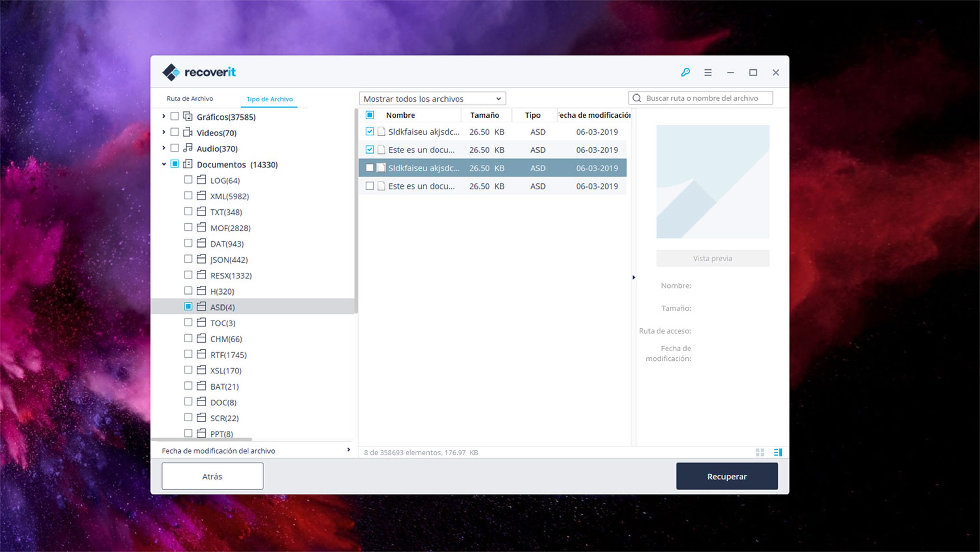Check the Gráficos(37585) checkbox

coord(175,116)
